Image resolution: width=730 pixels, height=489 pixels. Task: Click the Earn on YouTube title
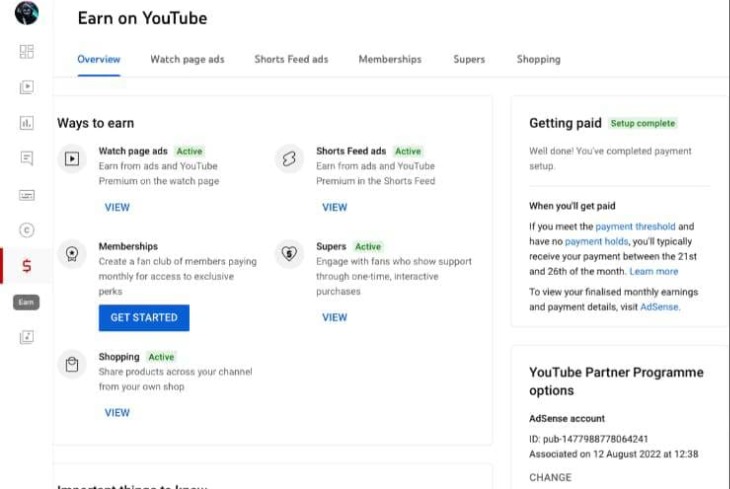pos(142,18)
